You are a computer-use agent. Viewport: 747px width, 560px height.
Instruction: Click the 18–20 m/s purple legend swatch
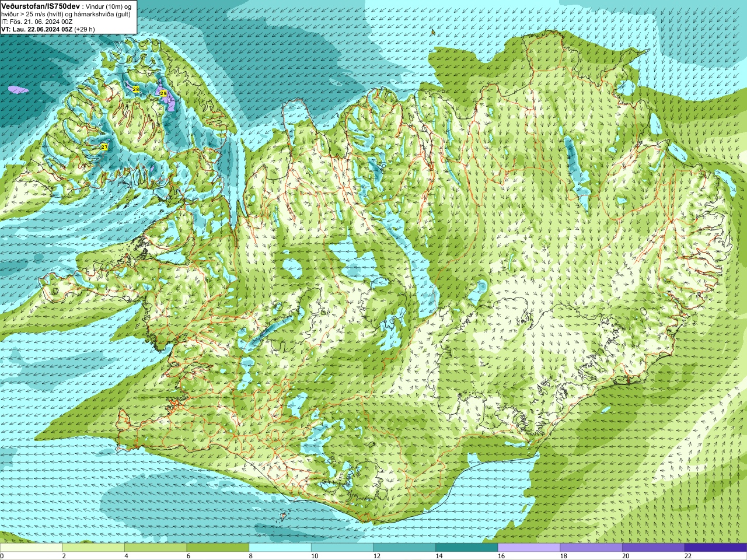[591, 548]
